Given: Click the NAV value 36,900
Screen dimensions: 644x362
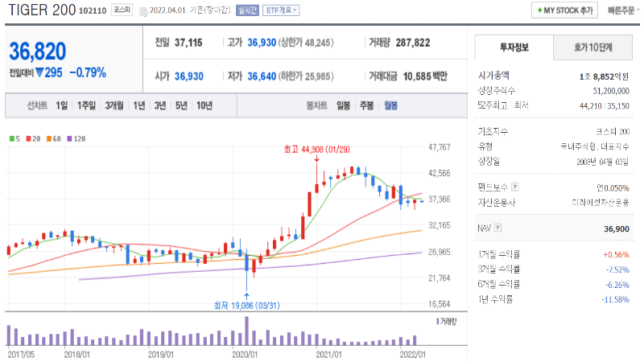Looking at the screenshot, I should click(x=617, y=229).
